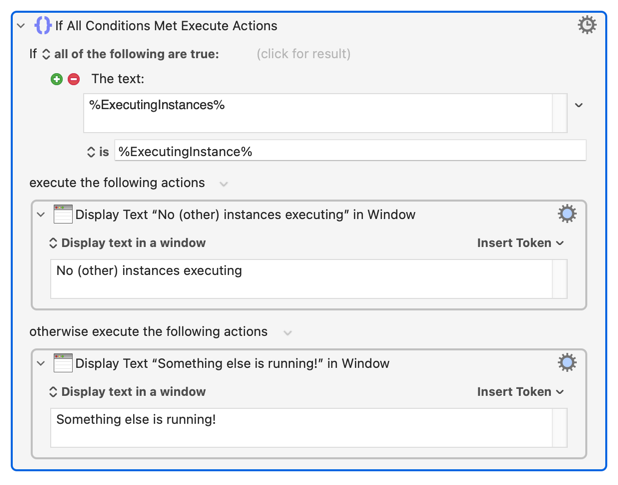Change the 'is' comparison operator popup
Image resolution: width=618 pixels, height=485 pixels.
[x=91, y=152]
